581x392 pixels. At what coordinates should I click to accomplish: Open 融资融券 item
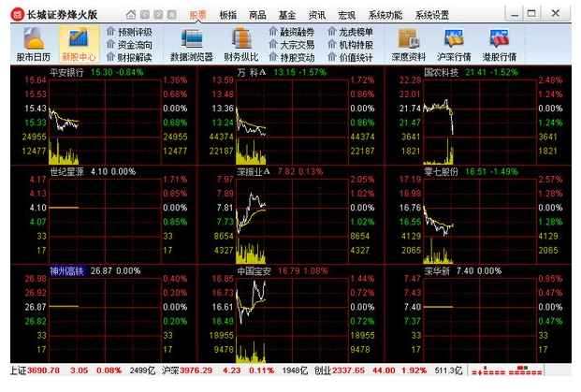[292, 32]
